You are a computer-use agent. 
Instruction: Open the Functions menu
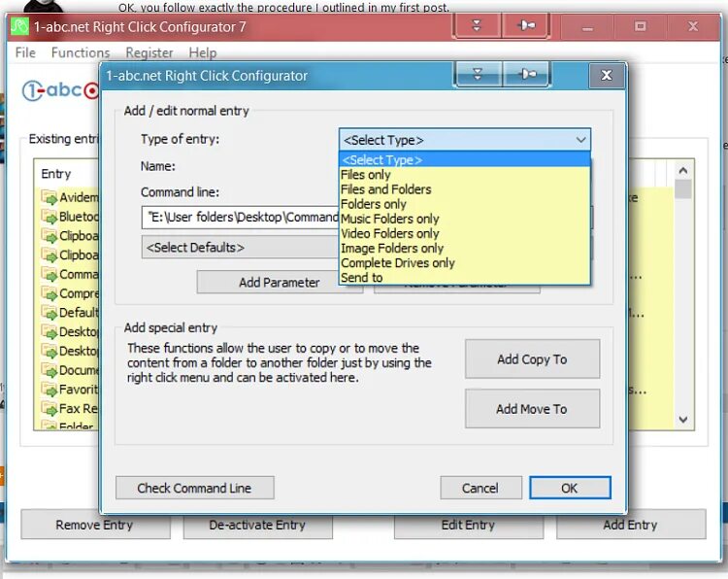tap(81, 52)
